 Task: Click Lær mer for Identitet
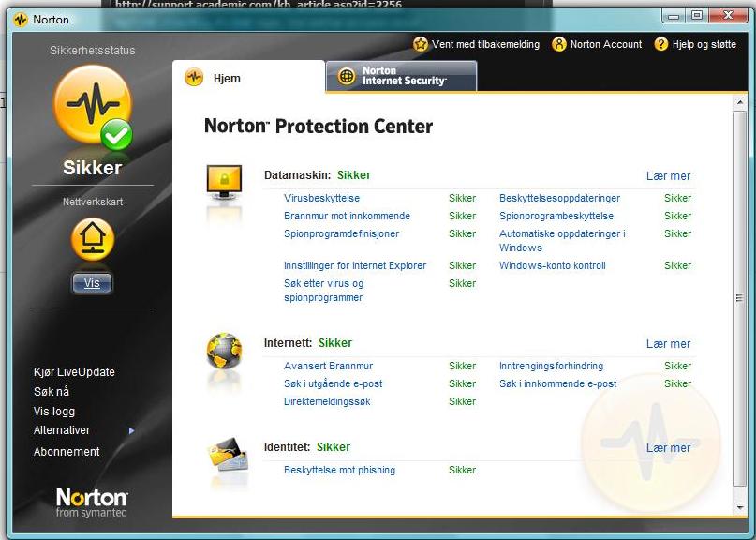point(668,448)
